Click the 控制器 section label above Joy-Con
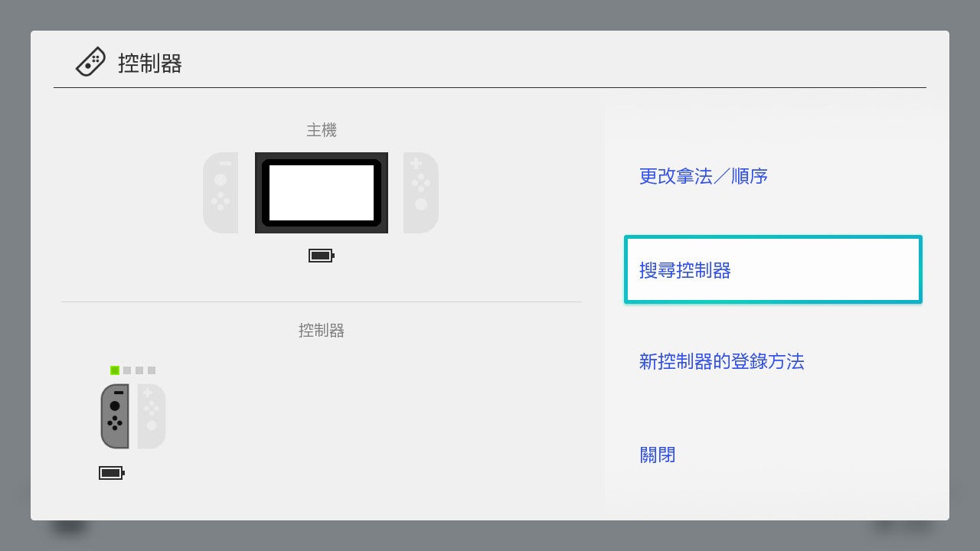 point(322,331)
